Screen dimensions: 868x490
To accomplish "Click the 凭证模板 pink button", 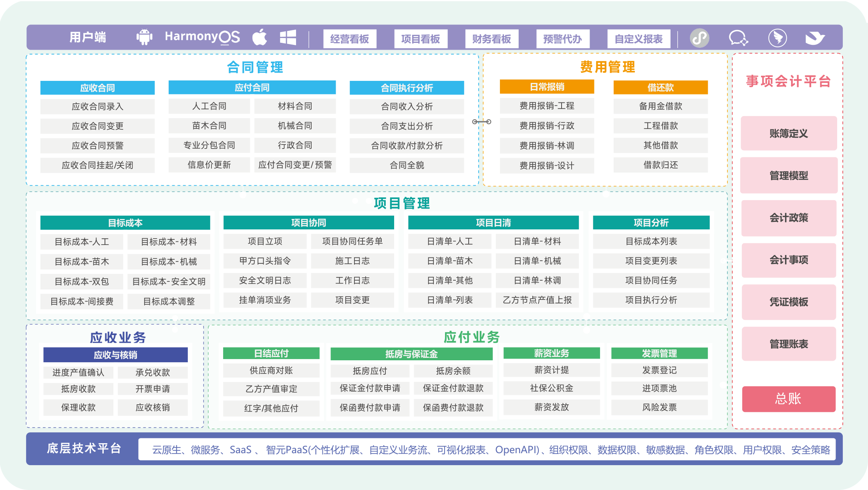I will [788, 302].
